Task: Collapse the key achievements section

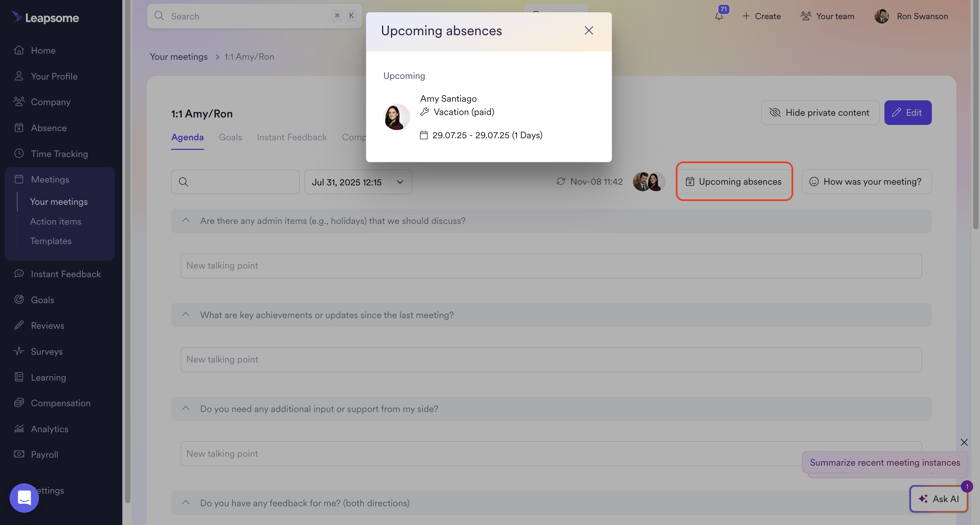Action: click(185, 315)
